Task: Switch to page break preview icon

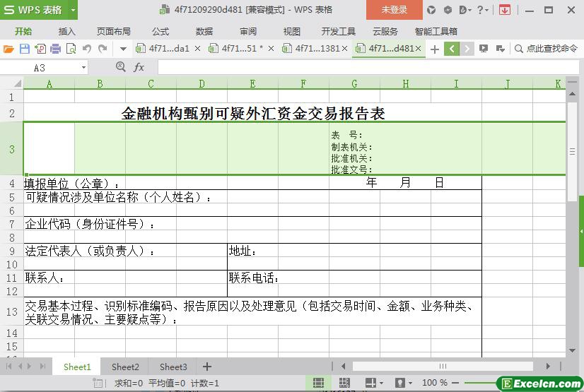Action: [x=344, y=382]
